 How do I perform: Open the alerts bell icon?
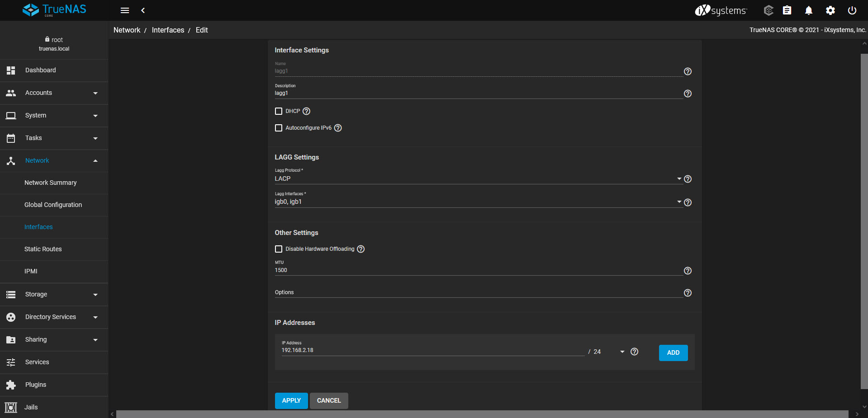pos(808,10)
